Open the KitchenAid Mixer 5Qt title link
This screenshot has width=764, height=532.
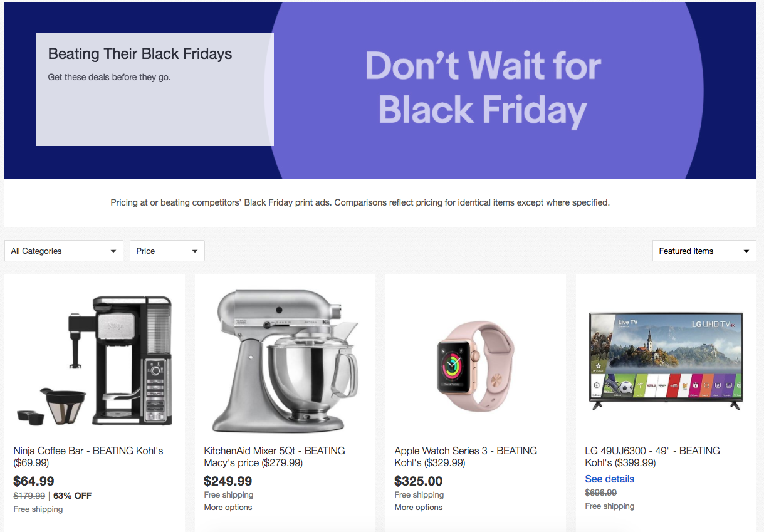pyautogui.click(x=275, y=457)
